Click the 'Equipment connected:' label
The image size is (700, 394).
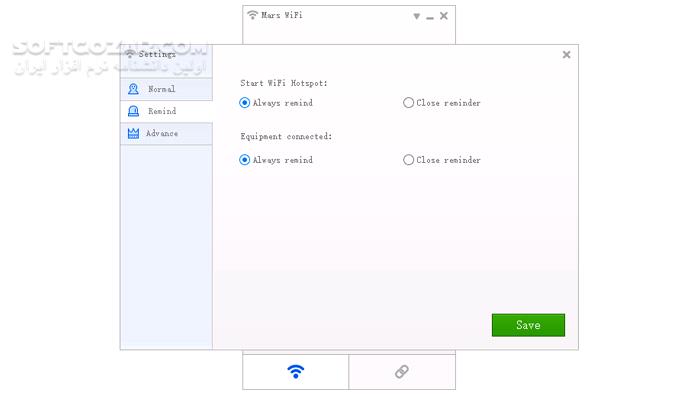tap(286, 137)
